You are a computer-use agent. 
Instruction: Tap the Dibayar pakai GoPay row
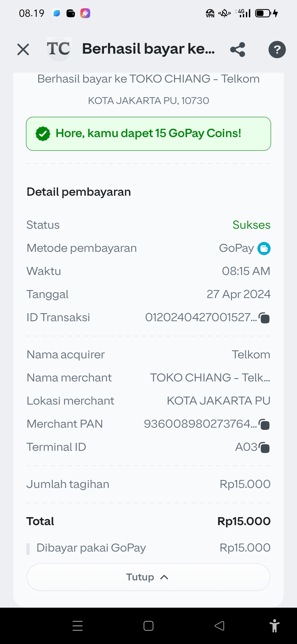click(148, 548)
